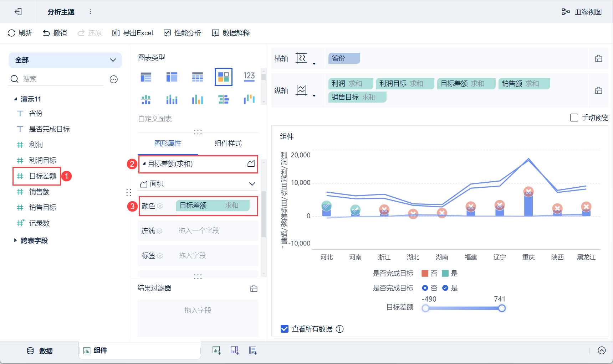Open 数据解释 from the toolbar
Image resolution: width=613 pixels, height=364 pixels.
pyautogui.click(x=231, y=33)
